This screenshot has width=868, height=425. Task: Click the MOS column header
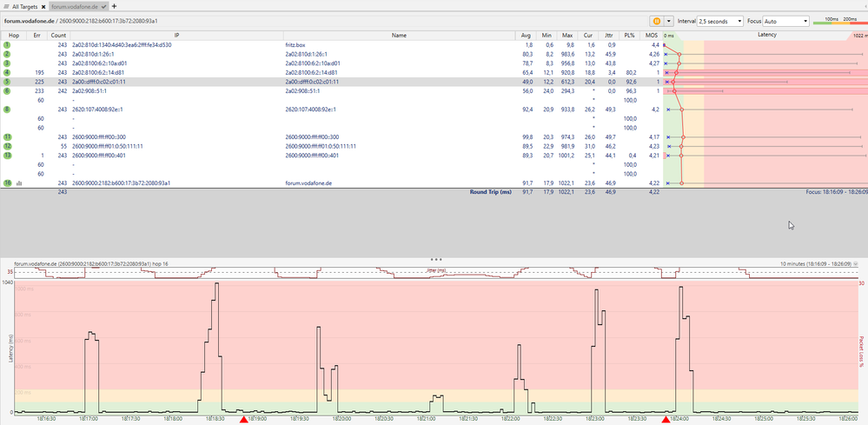coord(651,35)
